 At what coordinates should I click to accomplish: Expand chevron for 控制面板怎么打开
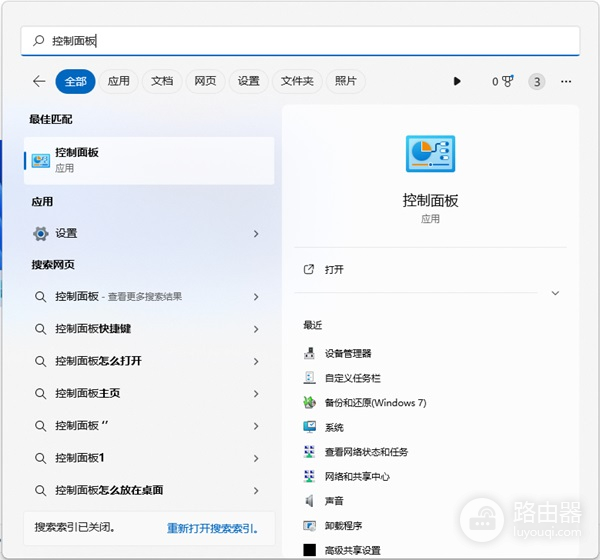(256, 361)
